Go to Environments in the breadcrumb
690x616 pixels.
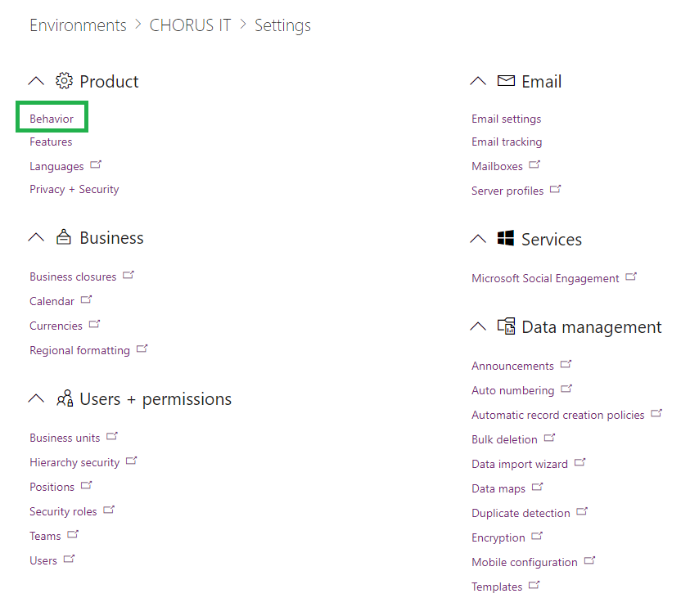[x=78, y=25]
